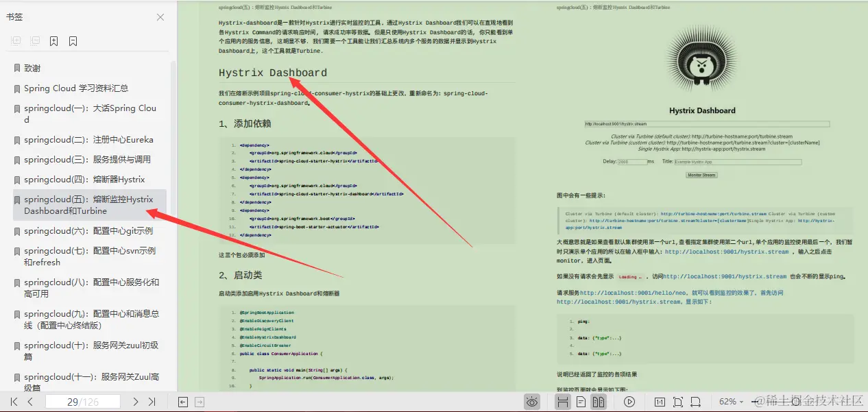Fit the whole page to window
Screen dimensions: 868x412
tap(676, 402)
